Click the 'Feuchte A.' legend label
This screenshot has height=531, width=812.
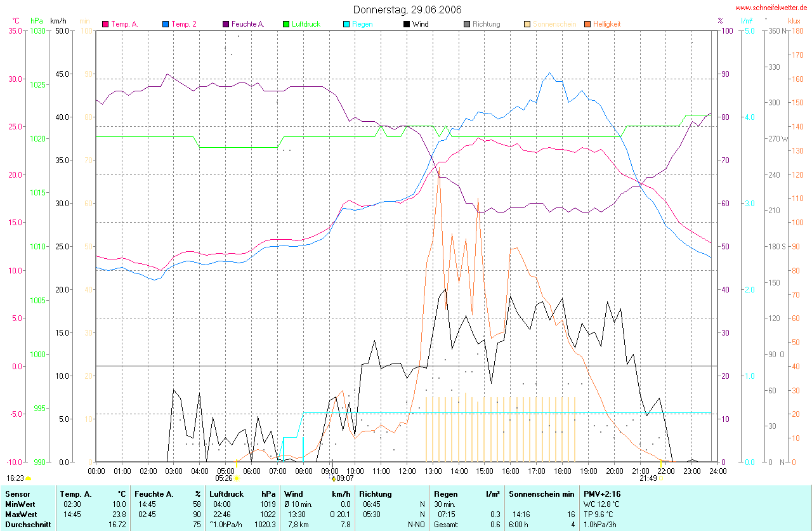[x=248, y=24]
